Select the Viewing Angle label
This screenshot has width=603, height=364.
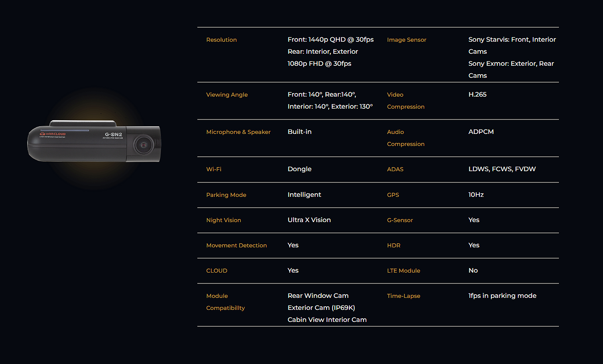[227, 95]
